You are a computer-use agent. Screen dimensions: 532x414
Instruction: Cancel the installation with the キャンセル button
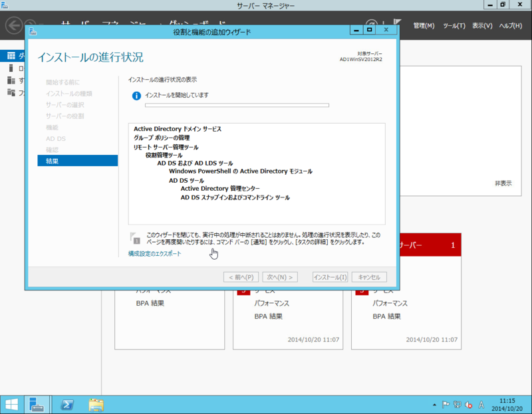click(369, 277)
